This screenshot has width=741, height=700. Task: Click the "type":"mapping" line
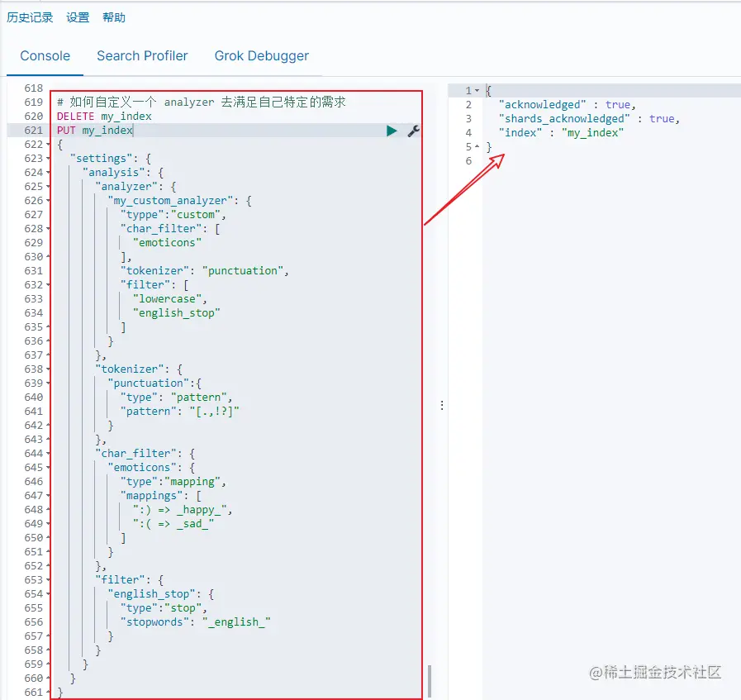click(x=173, y=482)
